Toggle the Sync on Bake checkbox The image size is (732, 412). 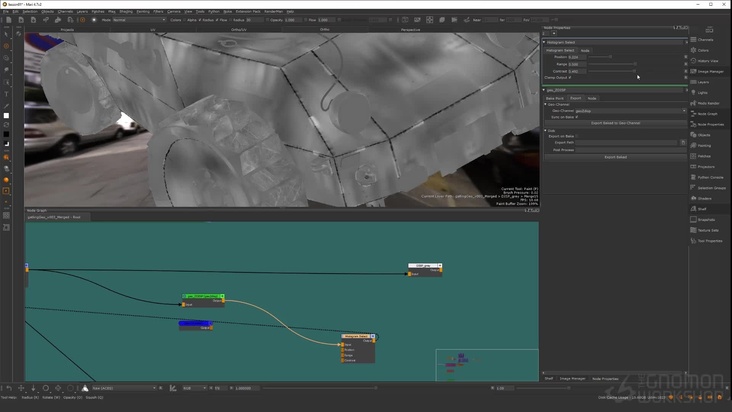click(x=577, y=117)
